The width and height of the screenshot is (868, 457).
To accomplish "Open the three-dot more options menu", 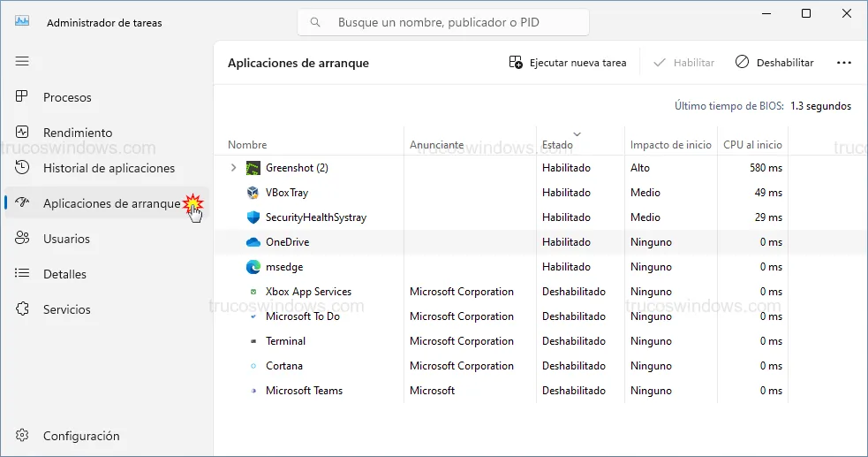I will (x=843, y=63).
